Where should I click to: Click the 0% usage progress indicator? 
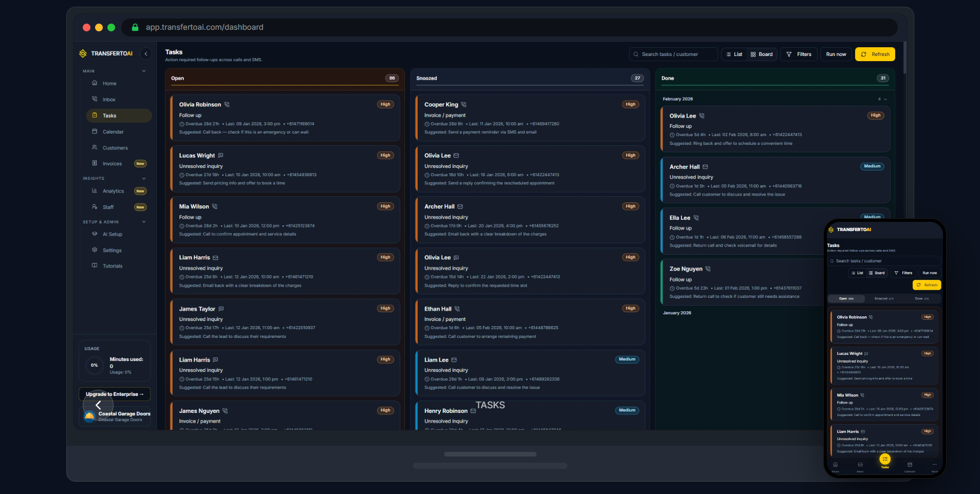[x=94, y=365]
